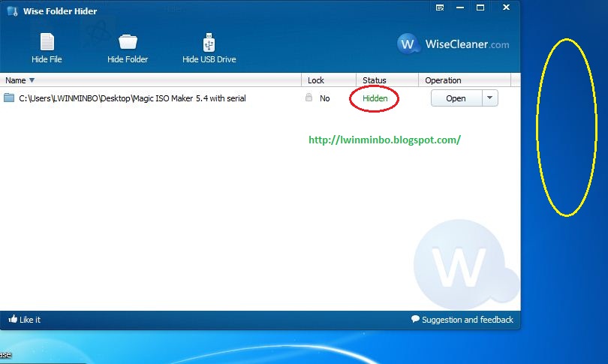Click the 'No' lock value
Screen dimensions: 608x364
coord(324,98)
